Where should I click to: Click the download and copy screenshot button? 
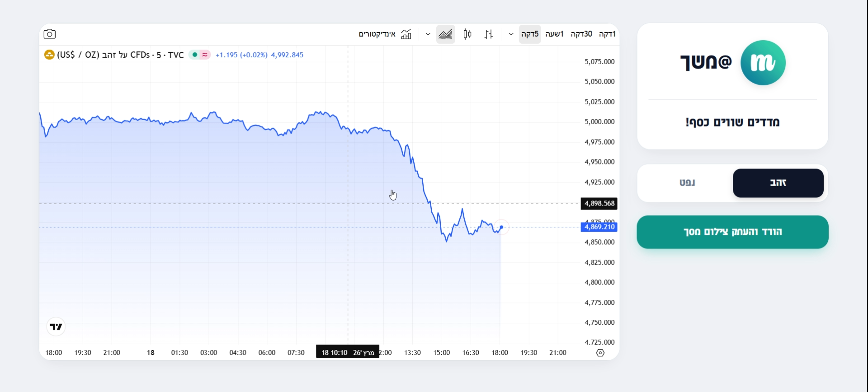(x=732, y=232)
